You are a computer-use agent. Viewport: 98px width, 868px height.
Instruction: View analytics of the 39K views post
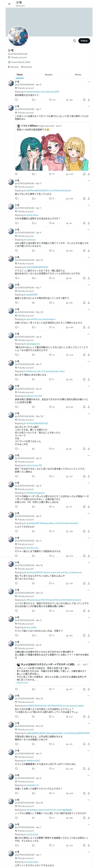coord(68,100)
